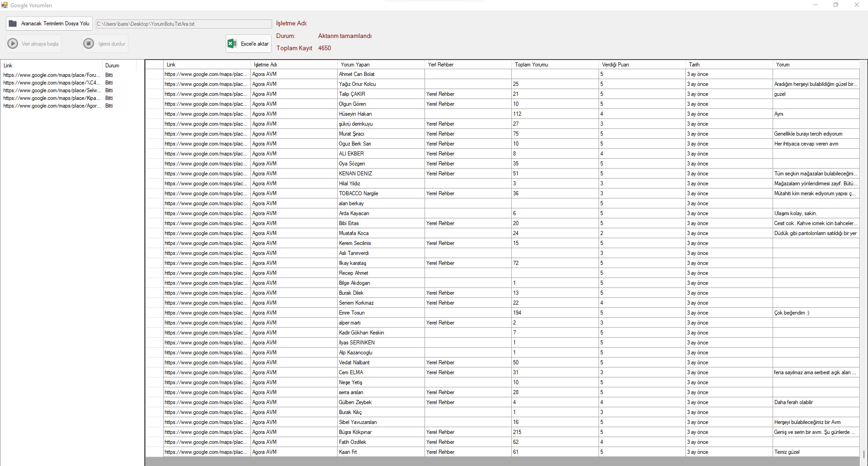Viewport: 868px width, 466px height.
Task: Click the Aranacak Terimlerin Dosya Yolu label
Action: tap(55, 24)
